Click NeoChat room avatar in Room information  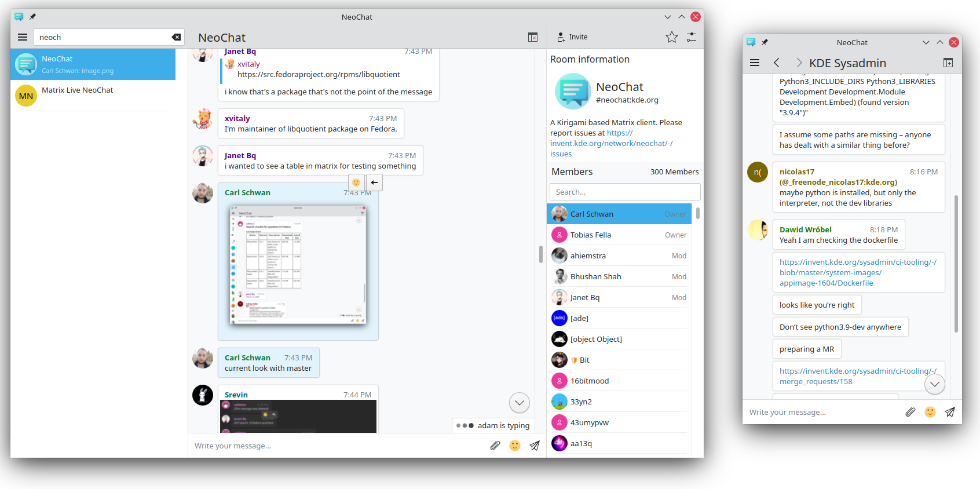pyautogui.click(x=573, y=91)
